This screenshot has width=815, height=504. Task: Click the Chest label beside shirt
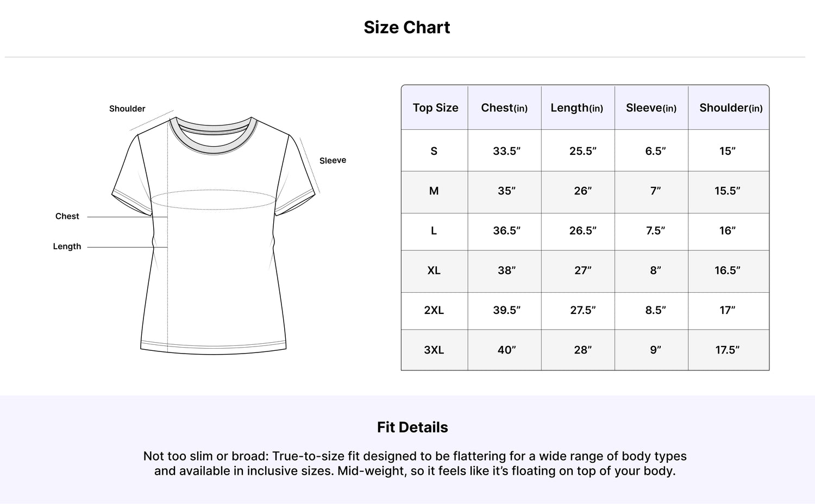pos(67,216)
